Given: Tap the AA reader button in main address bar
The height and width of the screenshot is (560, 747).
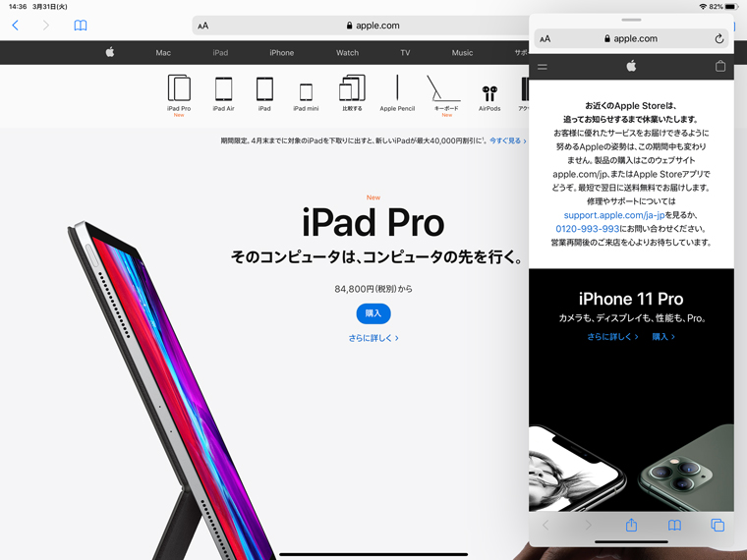Looking at the screenshot, I should 202,26.
